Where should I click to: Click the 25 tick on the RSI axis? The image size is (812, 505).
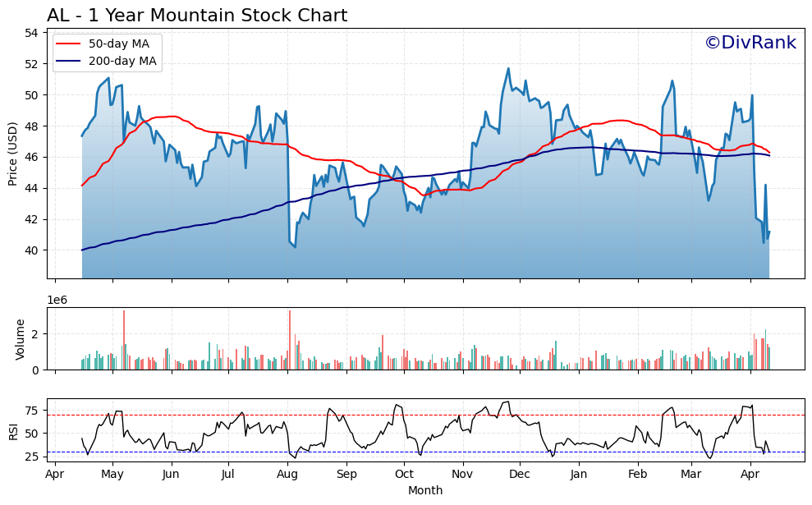click(x=31, y=457)
